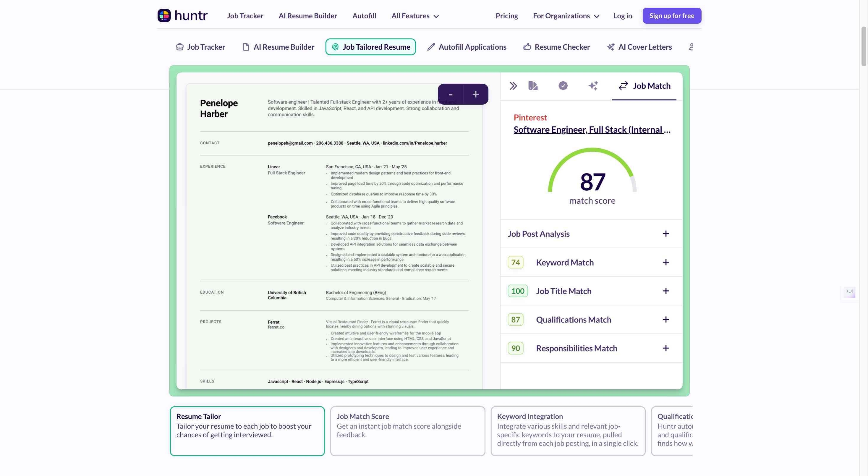
Task: Open the Software Engineer, Full Stack job link
Action: coord(592,129)
